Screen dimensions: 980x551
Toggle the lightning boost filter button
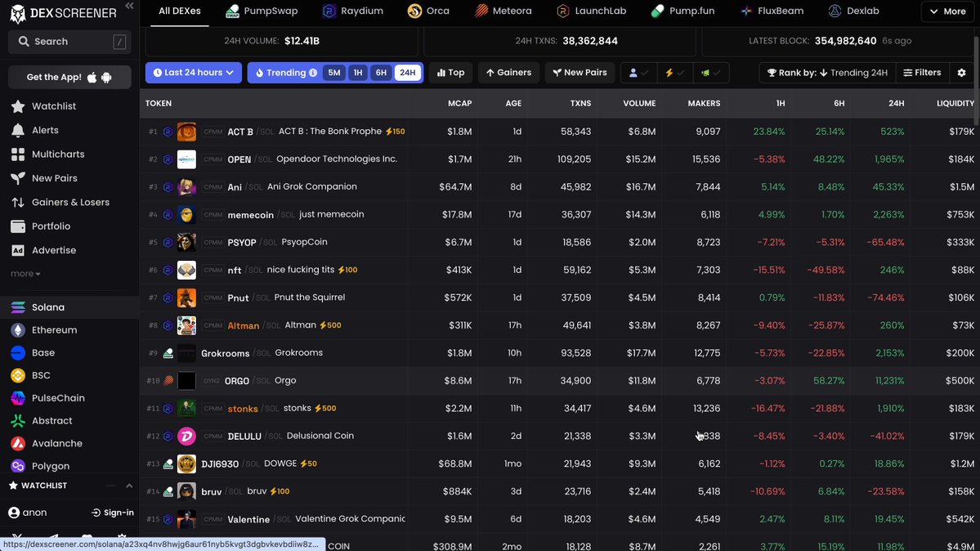674,73
